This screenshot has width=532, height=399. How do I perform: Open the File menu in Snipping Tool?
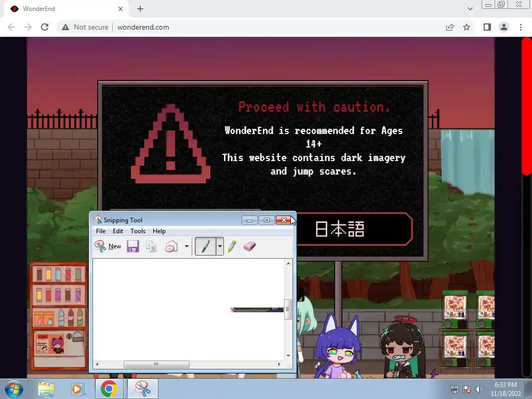click(101, 231)
